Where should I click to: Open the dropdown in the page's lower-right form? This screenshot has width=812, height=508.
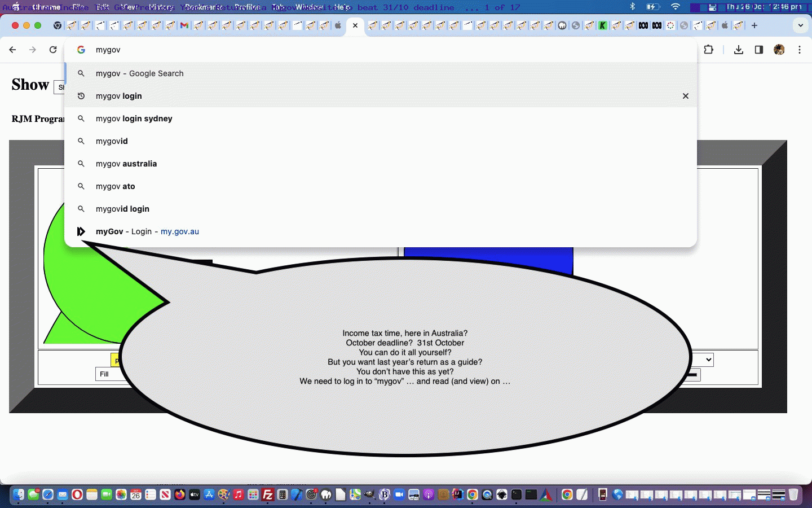(703, 360)
